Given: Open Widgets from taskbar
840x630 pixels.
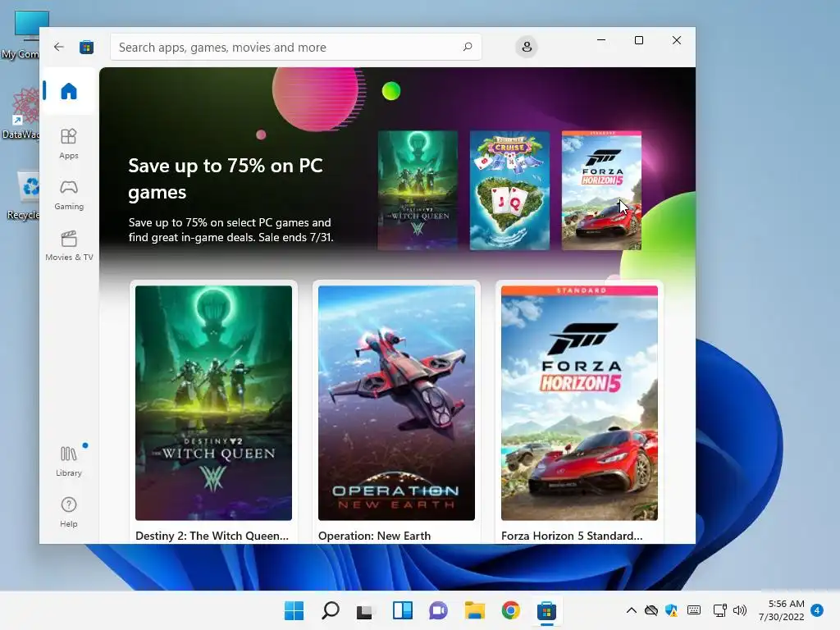Looking at the screenshot, I should 402,610.
